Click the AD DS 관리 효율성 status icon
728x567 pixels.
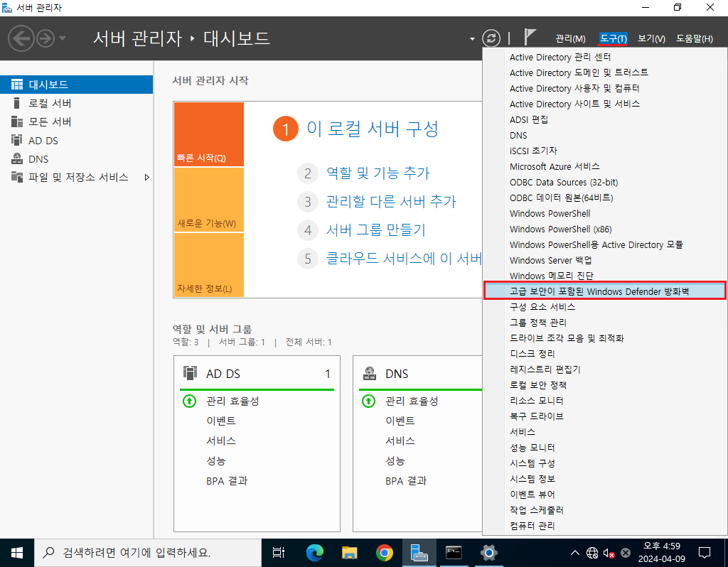pos(189,401)
